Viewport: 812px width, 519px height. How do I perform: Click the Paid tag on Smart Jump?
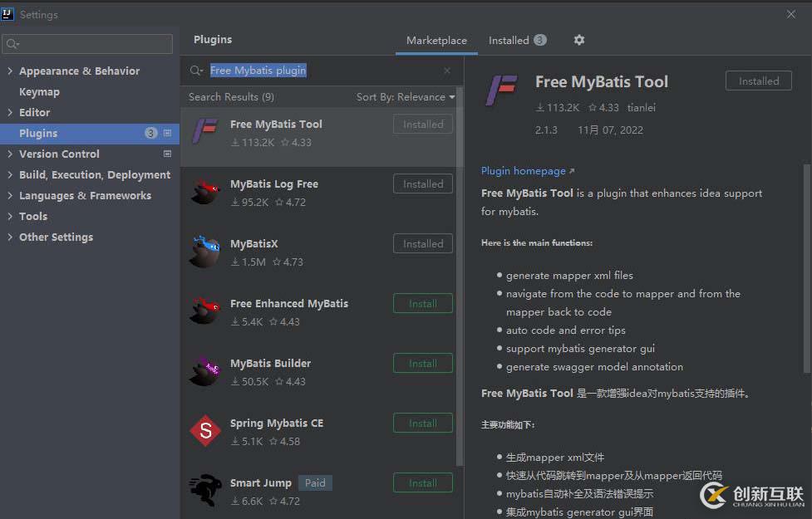[315, 482]
